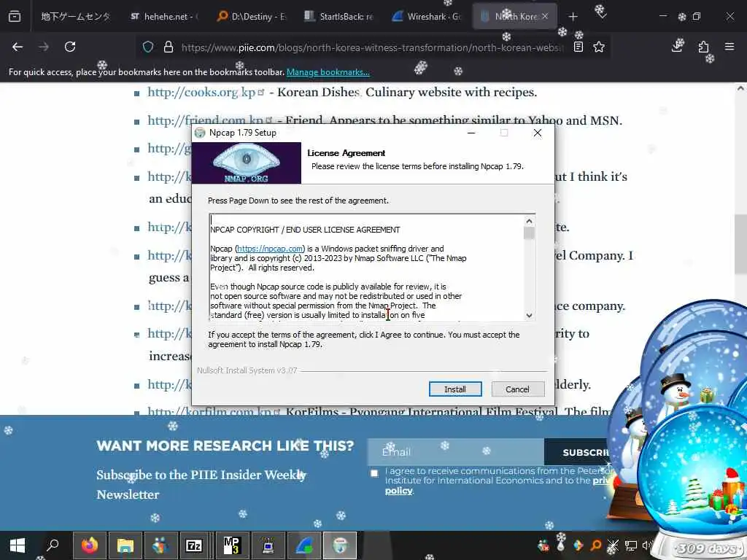
Task: Open the Firefox downloads panel
Action: tap(678, 46)
